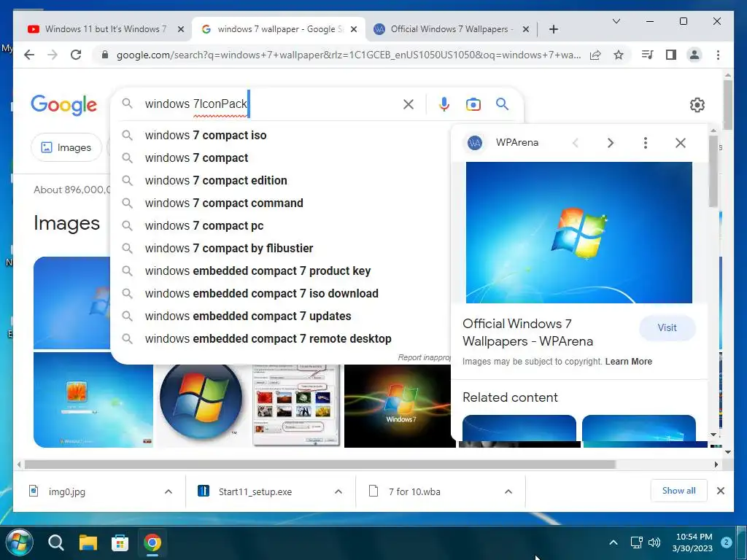This screenshot has width=747, height=560.
Task: Open the Official Windows 7 Wallpapers - WPArena title
Action: [527, 332]
